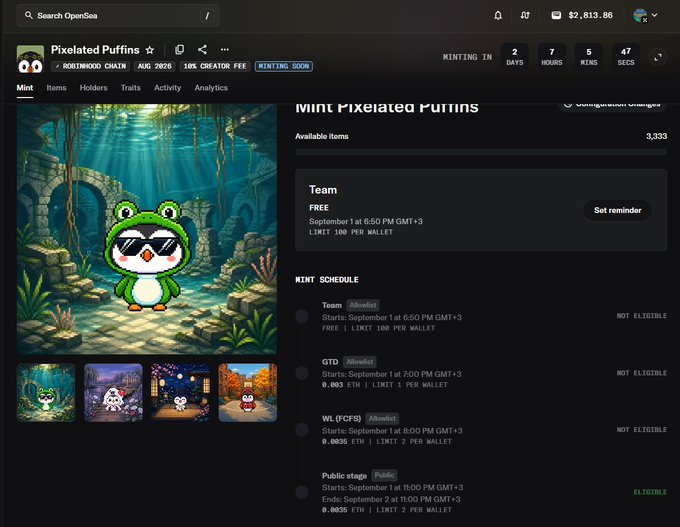Click the green ELIGIBLE status text
This screenshot has width=680, height=527.
pos(650,492)
